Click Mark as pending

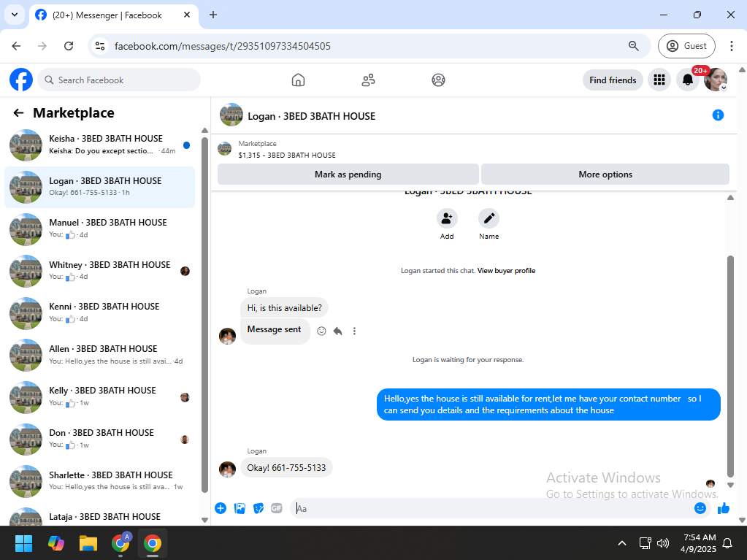pos(348,174)
